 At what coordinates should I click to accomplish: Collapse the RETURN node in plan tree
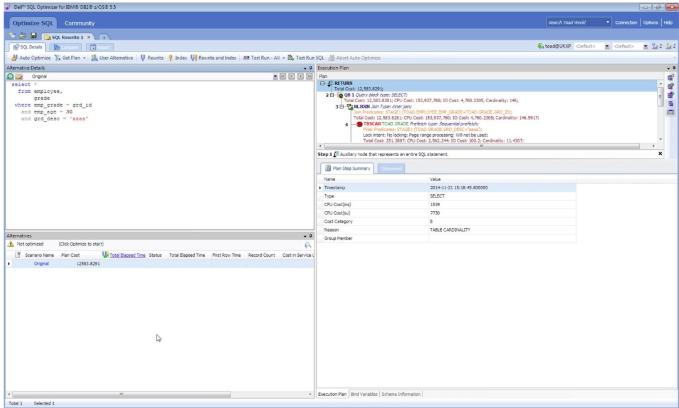322,83
